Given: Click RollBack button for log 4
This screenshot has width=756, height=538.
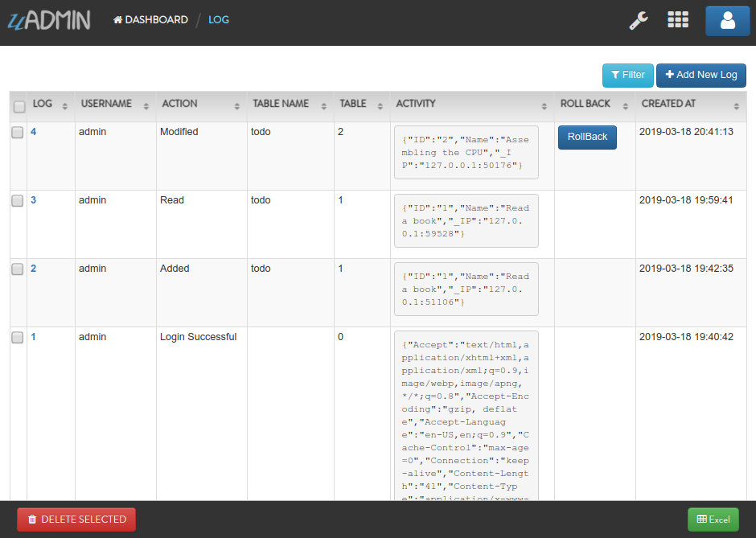Looking at the screenshot, I should click(x=587, y=137).
